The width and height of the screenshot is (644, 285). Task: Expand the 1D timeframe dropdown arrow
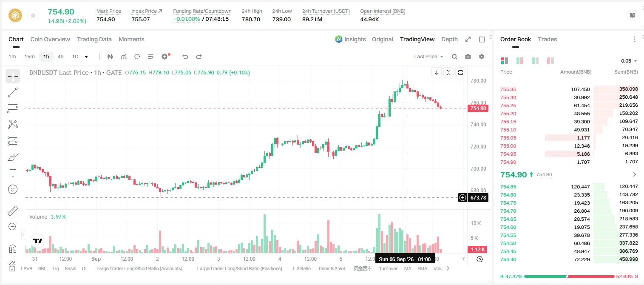tap(86, 57)
